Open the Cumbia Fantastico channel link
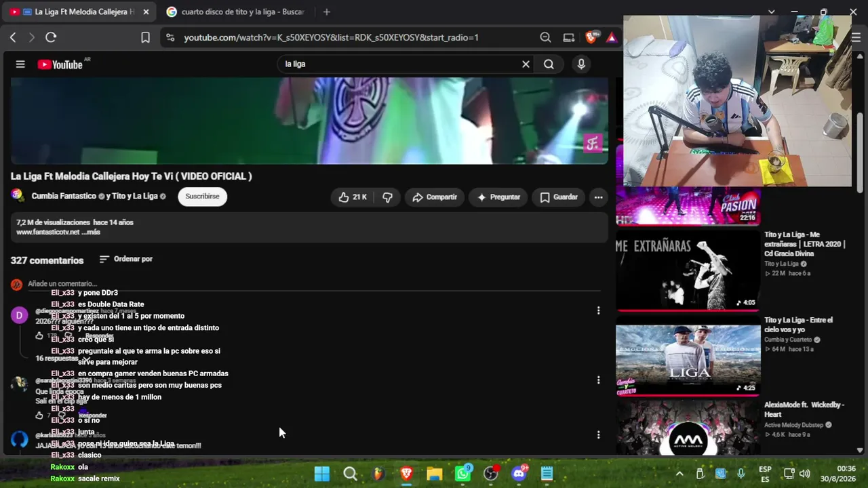The width and height of the screenshot is (868, 488). pyautogui.click(x=64, y=197)
